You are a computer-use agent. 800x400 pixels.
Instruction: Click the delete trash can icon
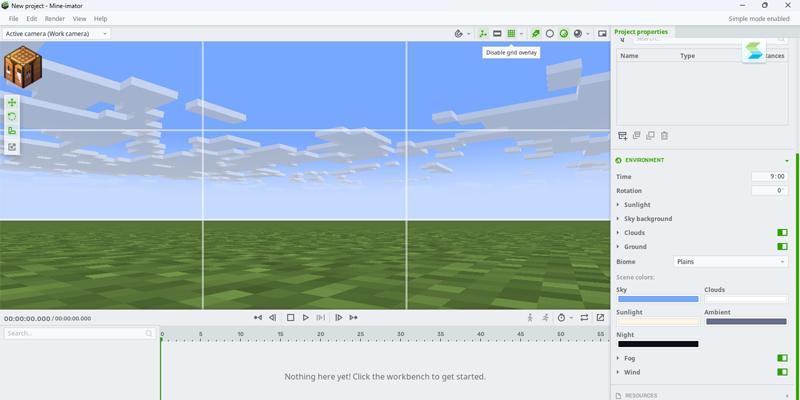click(x=664, y=136)
